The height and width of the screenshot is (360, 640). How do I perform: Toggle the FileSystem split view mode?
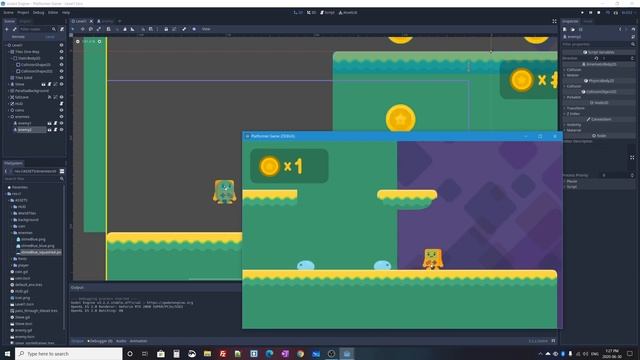click(x=62, y=171)
